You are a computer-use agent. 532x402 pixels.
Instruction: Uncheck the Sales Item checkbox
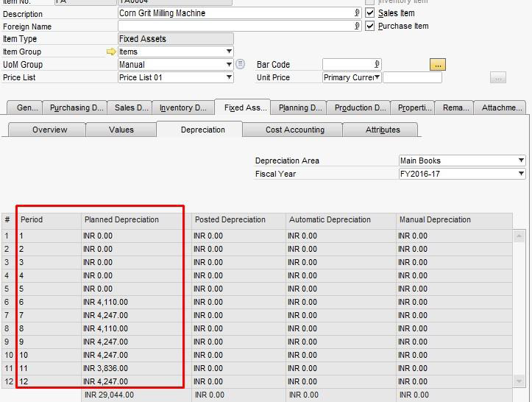370,13
